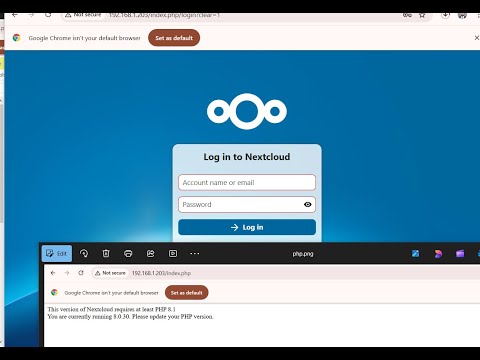Click the 192.168.1.203/index.php address inside php.png
The image size is (480, 360).
click(x=161, y=273)
